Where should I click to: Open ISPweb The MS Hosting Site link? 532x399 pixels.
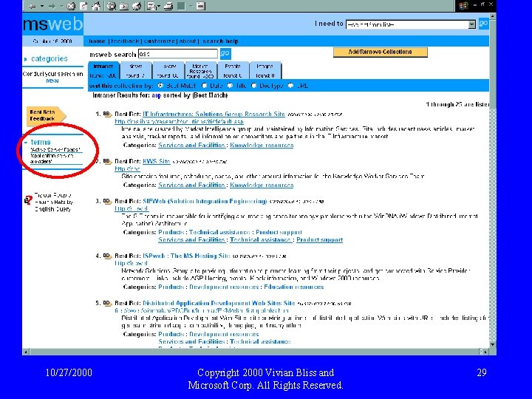(186, 256)
